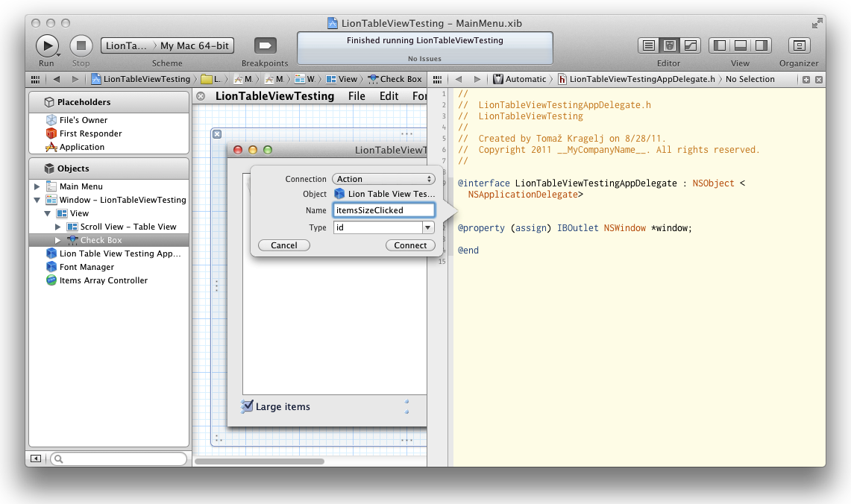Image resolution: width=851 pixels, height=504 pixels.
Task: Select Items Array Controller object
Action: click(103, 280)
